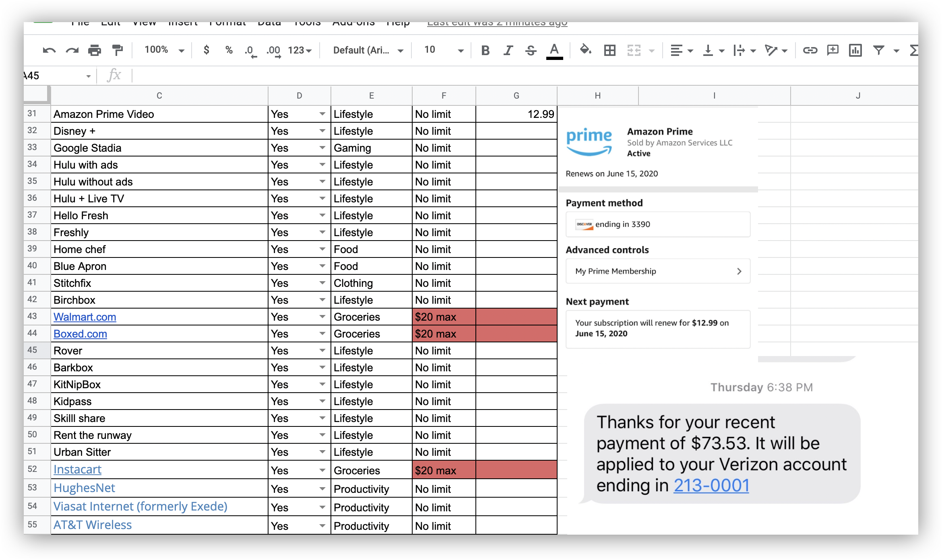Click the select-all corner box
This screenshot has width=942, height=560.
37,95
